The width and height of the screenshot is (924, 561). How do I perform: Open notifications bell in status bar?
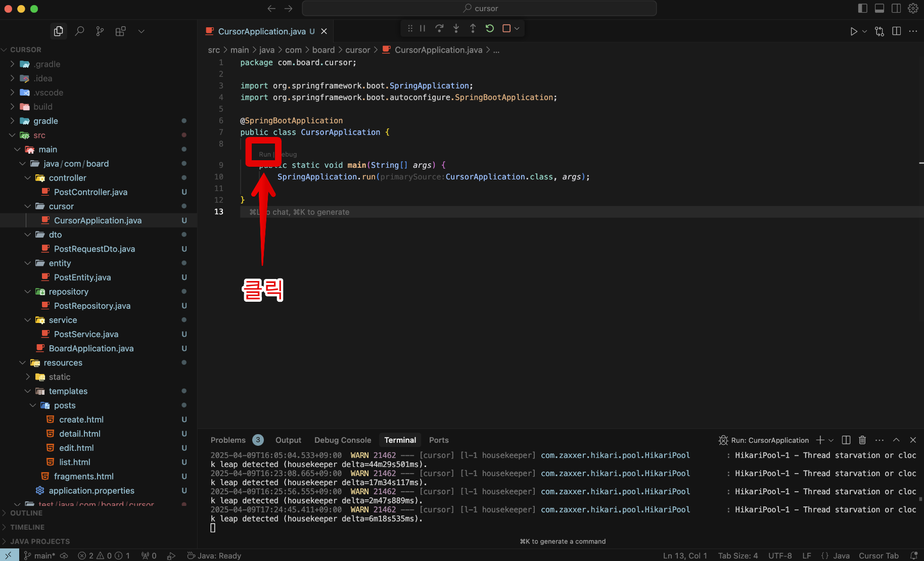coord(913,555)
